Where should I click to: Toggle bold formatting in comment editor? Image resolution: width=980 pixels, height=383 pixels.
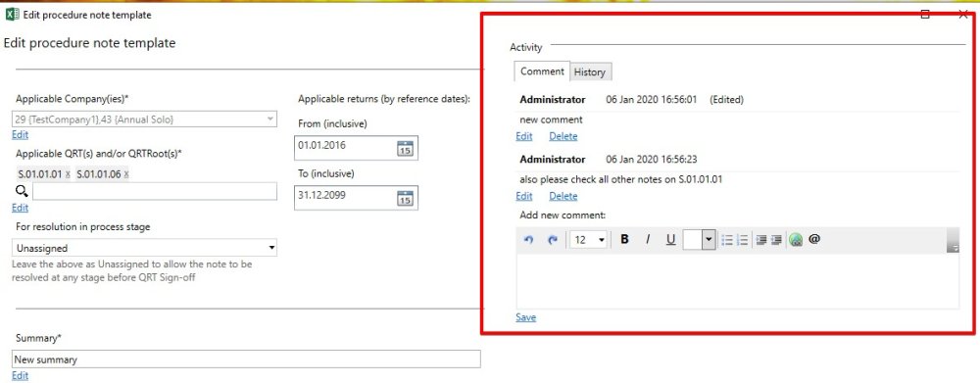pyautogui.click(x=624, y=239)
